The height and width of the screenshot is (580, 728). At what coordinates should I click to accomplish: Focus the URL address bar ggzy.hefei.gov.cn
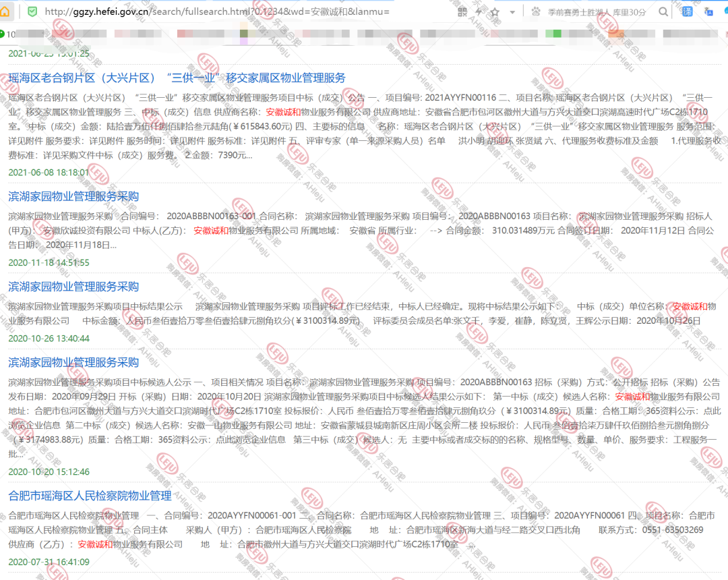[217, 11]
